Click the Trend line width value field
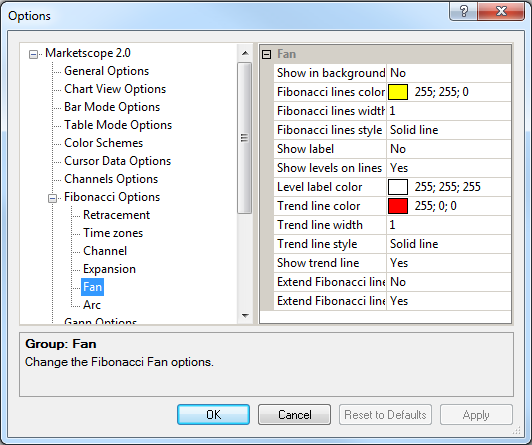Screen dimensions: 532x445 click(449, 225)
